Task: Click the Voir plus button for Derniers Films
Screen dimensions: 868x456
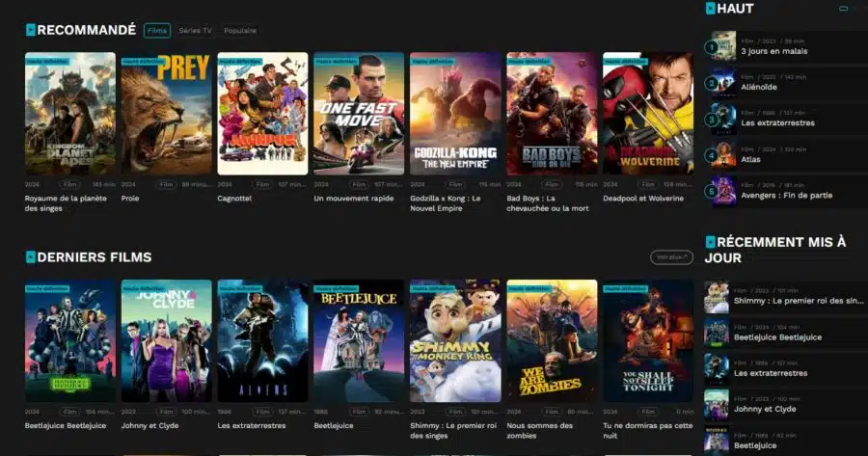Action: coord(671,257)
